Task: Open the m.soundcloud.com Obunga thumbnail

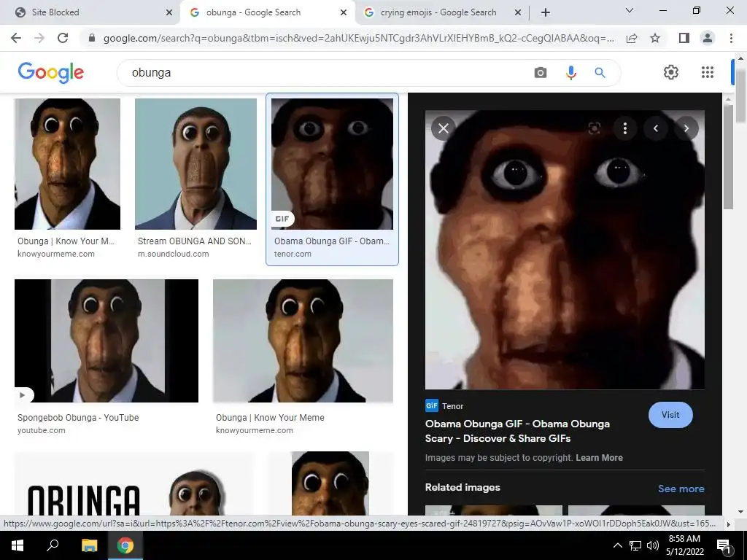Action: (196, 164)
